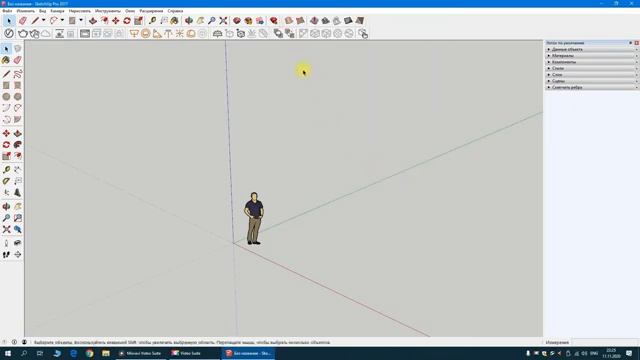640x360 pixels.
Task: Expand the Сцены tray panel
Action: coord(592,81)
